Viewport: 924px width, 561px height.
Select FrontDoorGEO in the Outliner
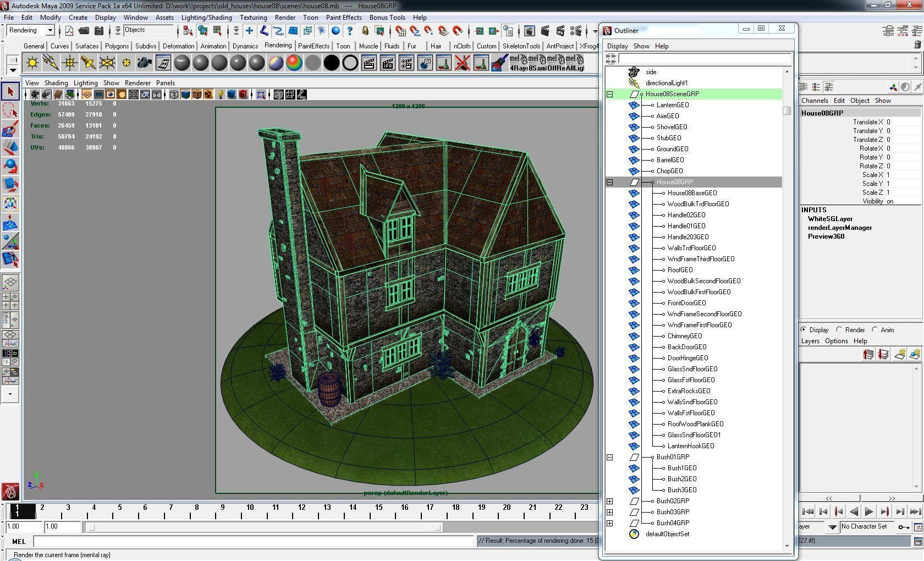pyautogui.click(x=686, y=303)
